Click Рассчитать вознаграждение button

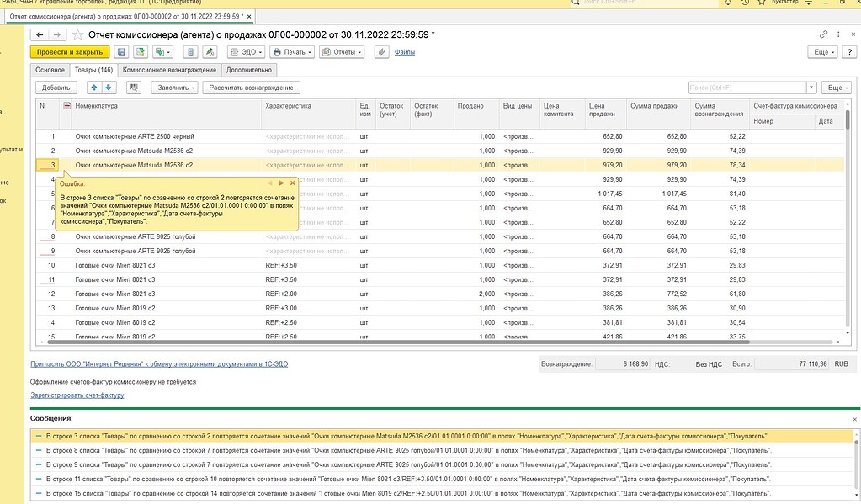click(x=251, y=88)
